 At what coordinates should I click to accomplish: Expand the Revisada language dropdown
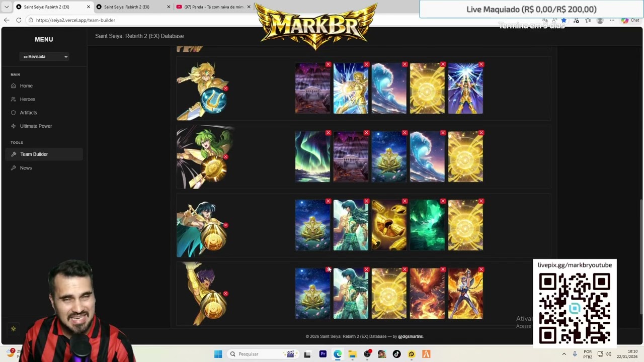pos(44,57)
